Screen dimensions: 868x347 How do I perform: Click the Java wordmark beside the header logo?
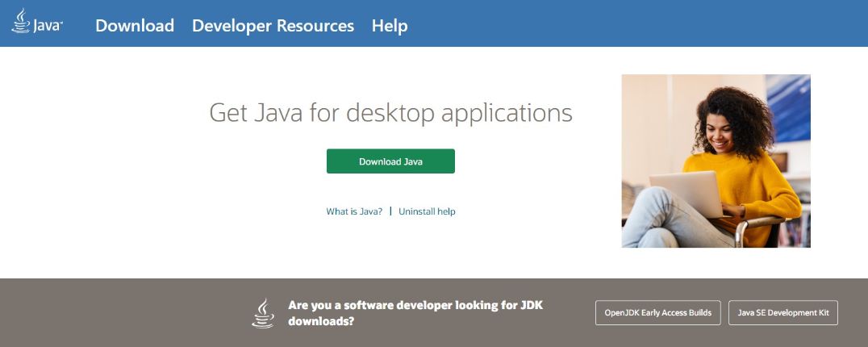[x=48, y=26]
